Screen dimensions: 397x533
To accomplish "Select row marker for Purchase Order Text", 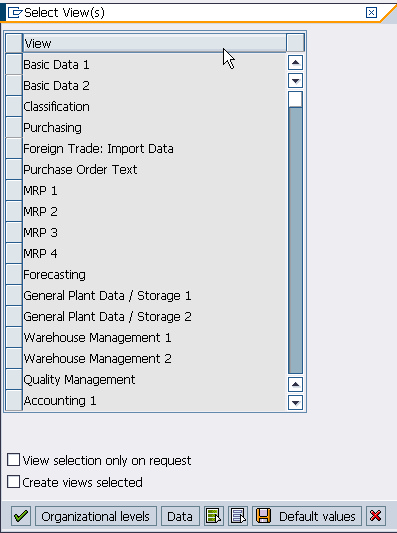I will pos(14,169).
